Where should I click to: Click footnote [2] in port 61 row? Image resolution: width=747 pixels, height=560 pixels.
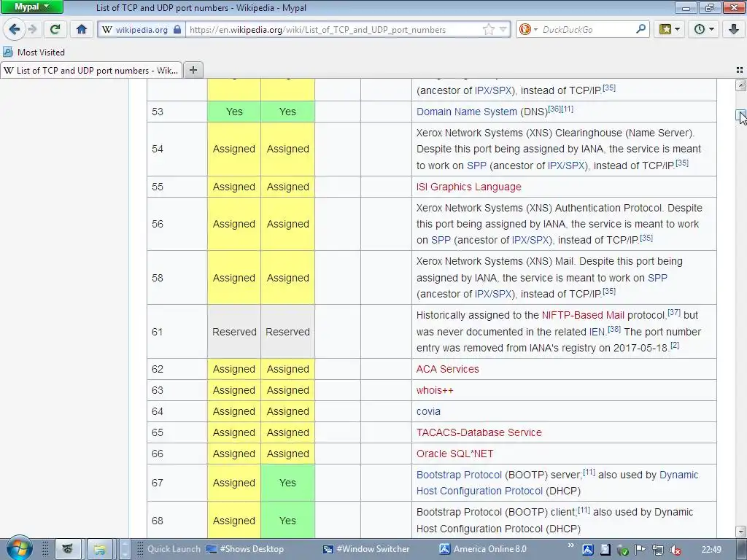point(675,345)
